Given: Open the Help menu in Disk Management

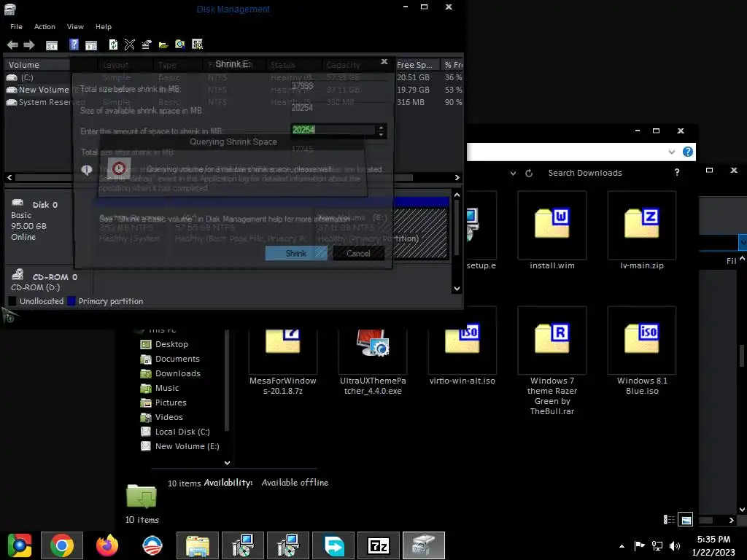Looking at the screenshot, I should tap(104, 27).
